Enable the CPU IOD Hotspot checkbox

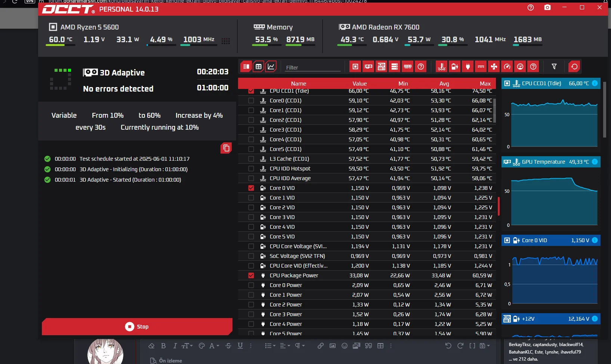(x=251, y=169)
